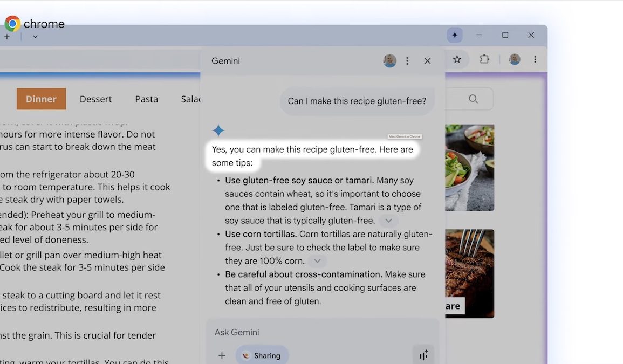The width and height of the screenshot is (623, 364).
Task: Bookmark this page with the star icon
Action: 457,59
